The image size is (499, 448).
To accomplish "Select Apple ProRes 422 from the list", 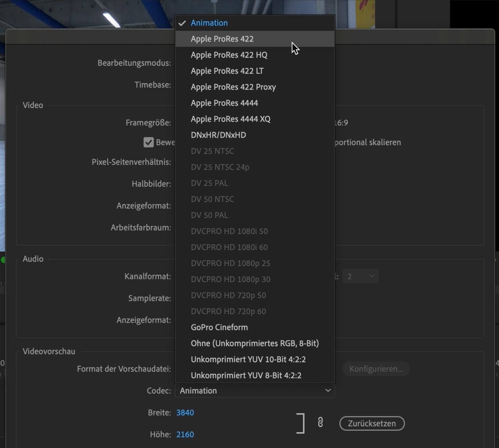I will click(x=222, y=39).
